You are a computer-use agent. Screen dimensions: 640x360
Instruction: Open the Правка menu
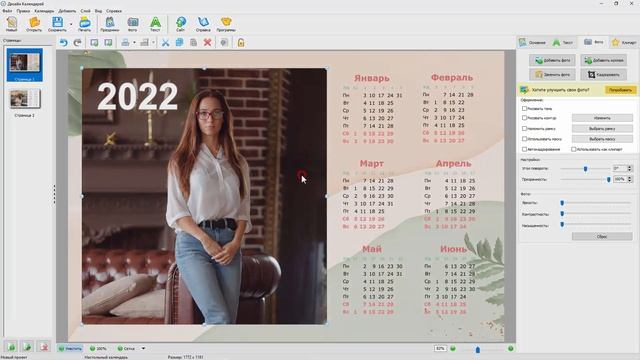[23, 11]
